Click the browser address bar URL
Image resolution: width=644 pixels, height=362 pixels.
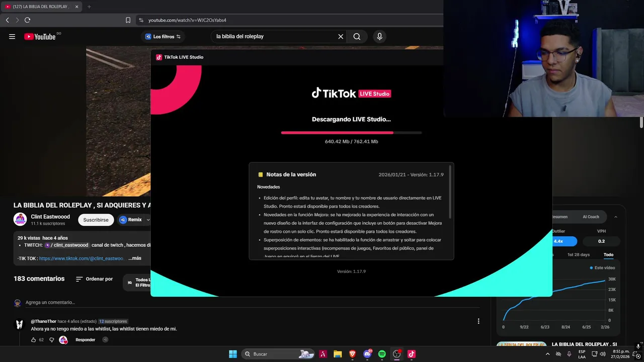[187, 20]
